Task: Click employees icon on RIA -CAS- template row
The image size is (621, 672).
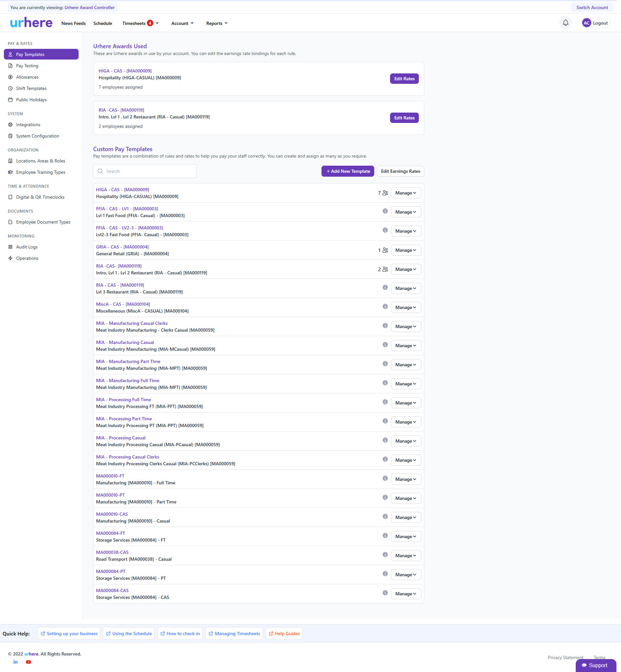Action: tap(385, 269)
